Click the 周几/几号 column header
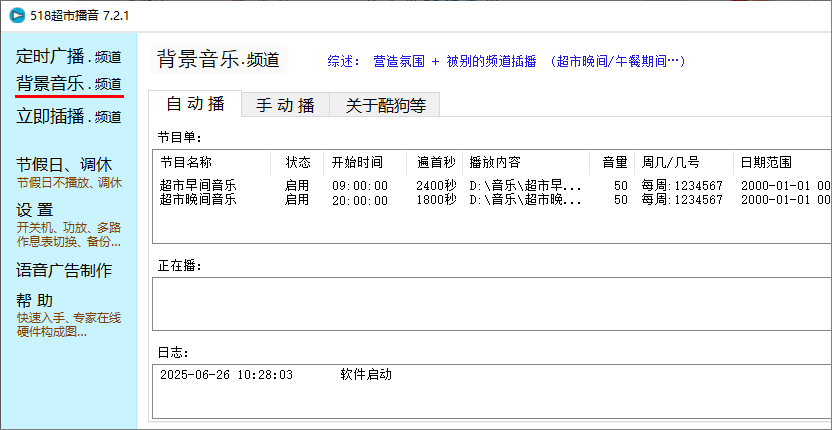 671,162
